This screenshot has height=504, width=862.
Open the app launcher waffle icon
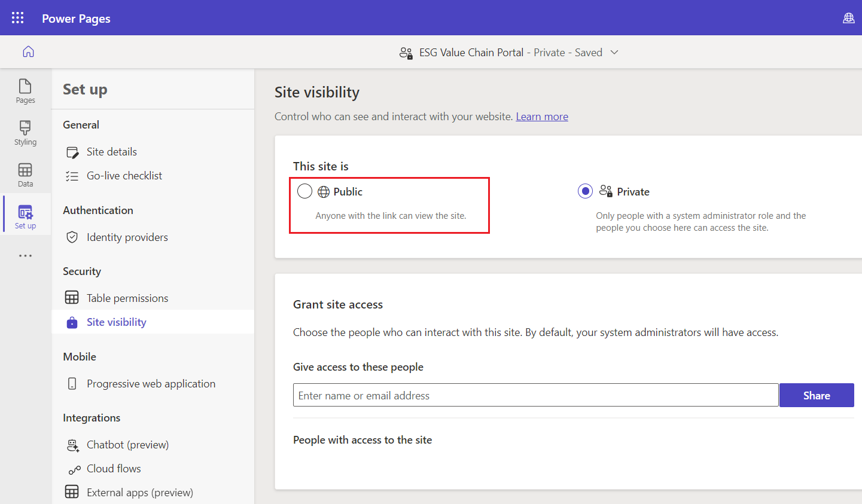18,18
